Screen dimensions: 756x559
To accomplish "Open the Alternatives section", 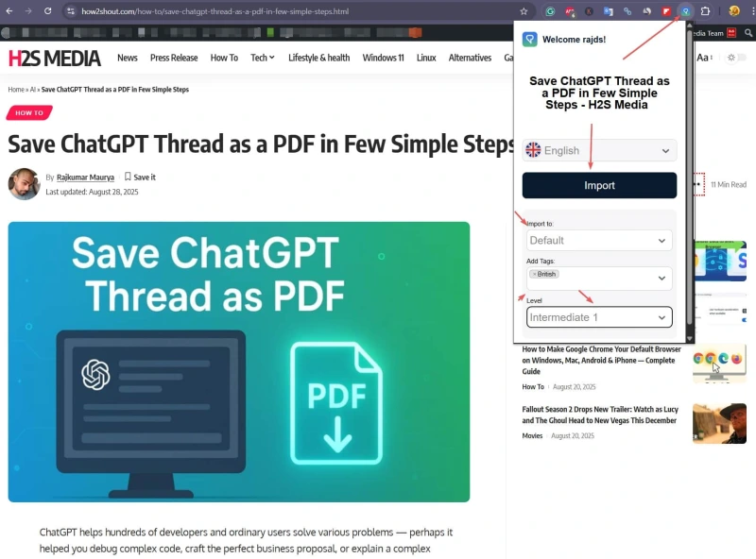I will point(470,58).
